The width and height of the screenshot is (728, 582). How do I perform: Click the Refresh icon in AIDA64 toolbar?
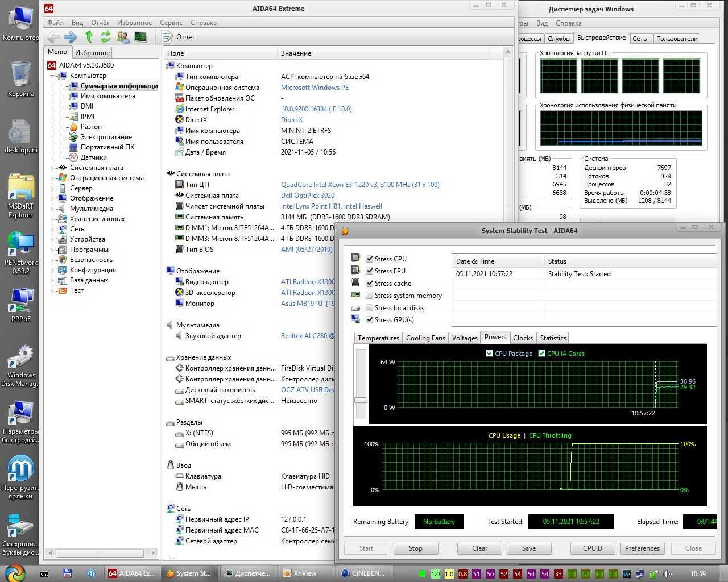[x=106, y=37]
